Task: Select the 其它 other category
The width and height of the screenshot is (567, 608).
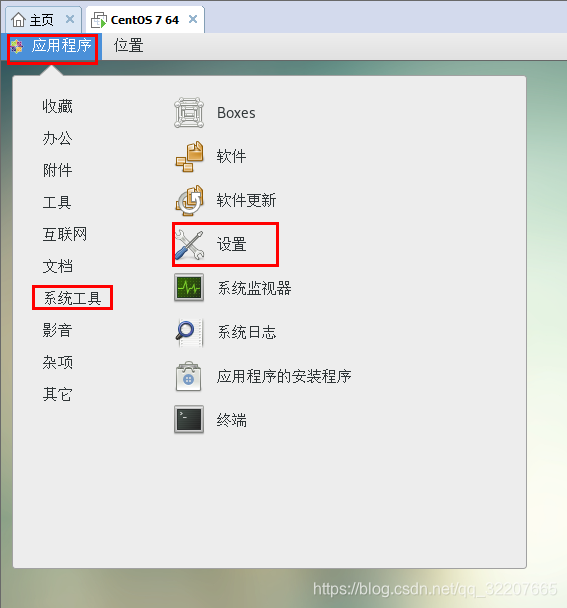Action: click(x=57, y=394)
